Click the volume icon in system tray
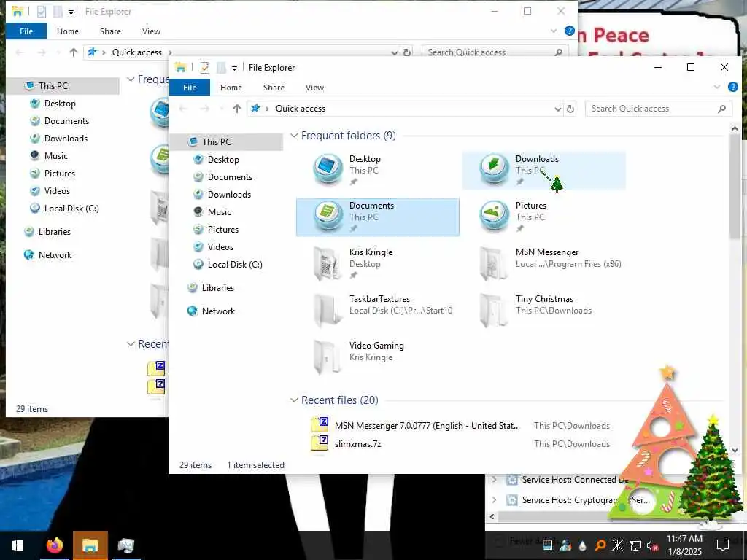This screenshot has width=747, height=560. click(652, 545)
